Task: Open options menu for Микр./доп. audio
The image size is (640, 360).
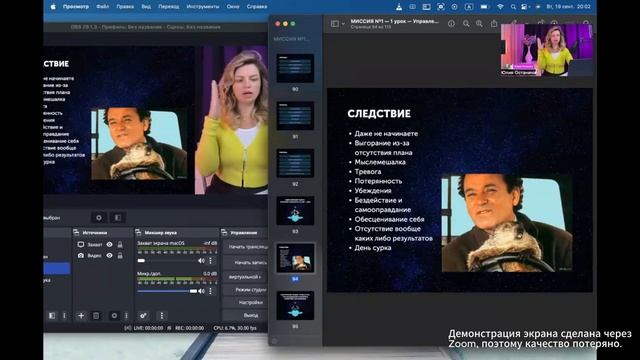Action: [x=211, y=291]
